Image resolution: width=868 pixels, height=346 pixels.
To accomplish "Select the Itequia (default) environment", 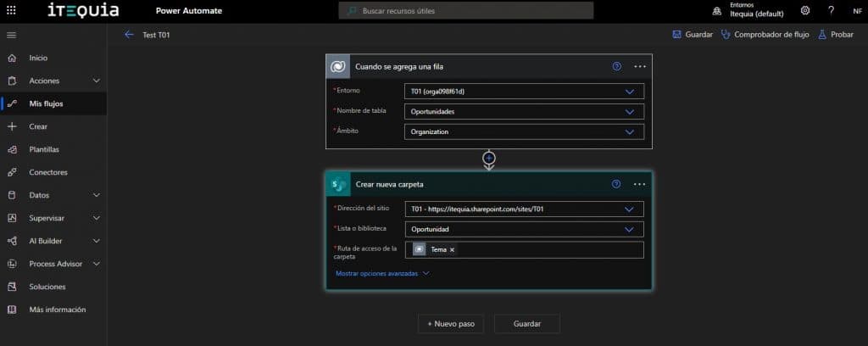I will pos(757,14).
